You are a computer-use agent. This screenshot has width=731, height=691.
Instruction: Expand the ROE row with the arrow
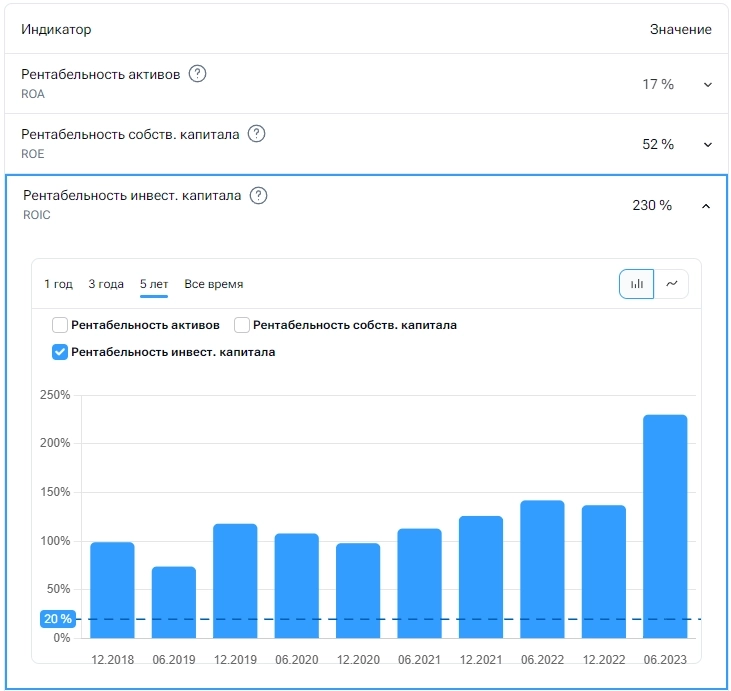coord(708,145)
